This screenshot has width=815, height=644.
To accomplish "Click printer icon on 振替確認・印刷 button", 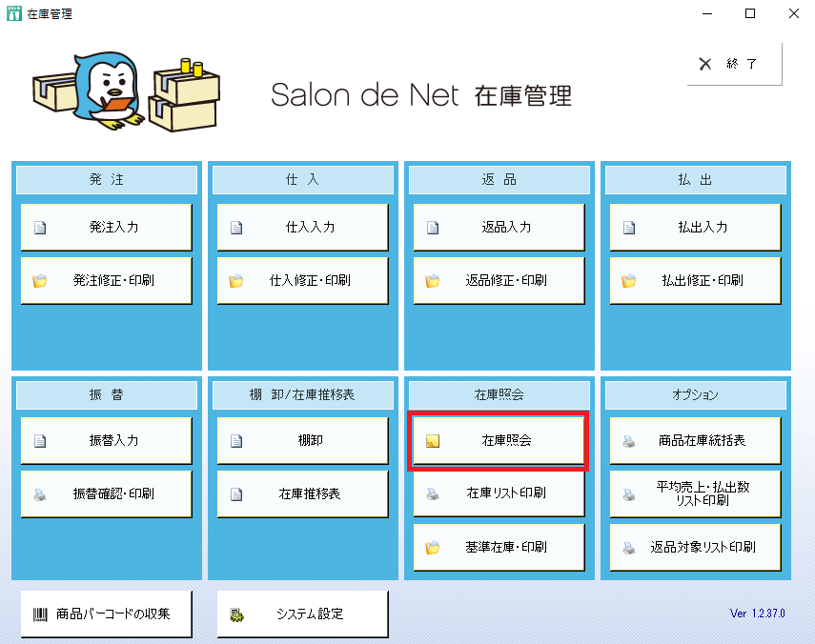I will tap(40, 494).
